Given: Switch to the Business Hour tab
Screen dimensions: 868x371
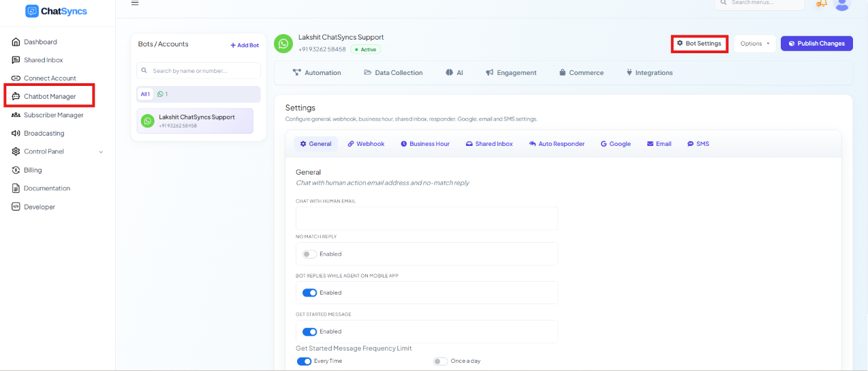Looking at the screenshot, I should pyautogui.click(x=425, y=144).
